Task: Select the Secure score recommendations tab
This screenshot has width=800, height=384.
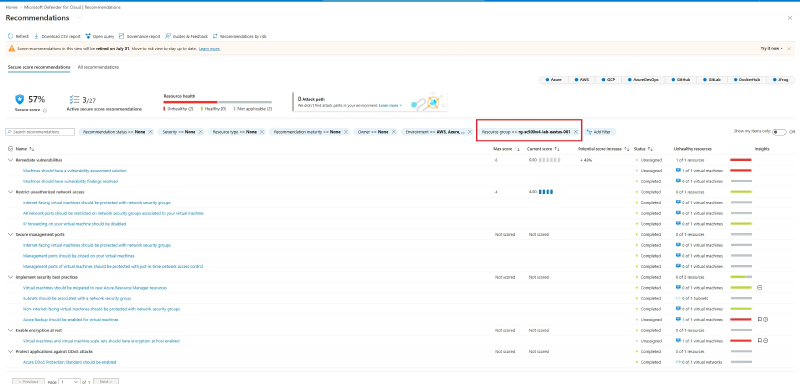Action: tap(39, 67)
